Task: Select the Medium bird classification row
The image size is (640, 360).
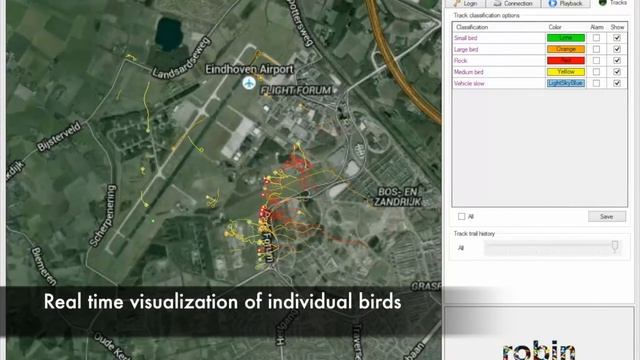Action: click(x=540, y=72)
